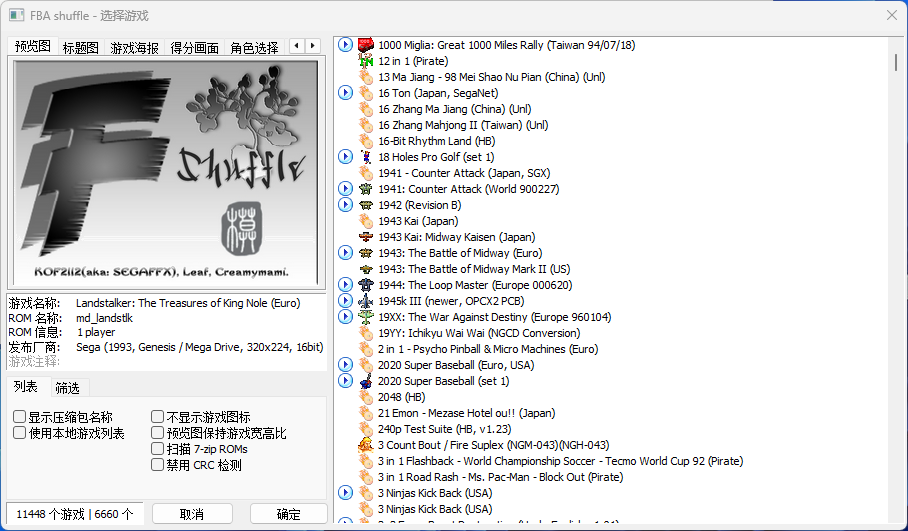Click the icon for 19XX: The War Against Destiny
The width and height of the screenshot is (908, 531).
[366, 317]
